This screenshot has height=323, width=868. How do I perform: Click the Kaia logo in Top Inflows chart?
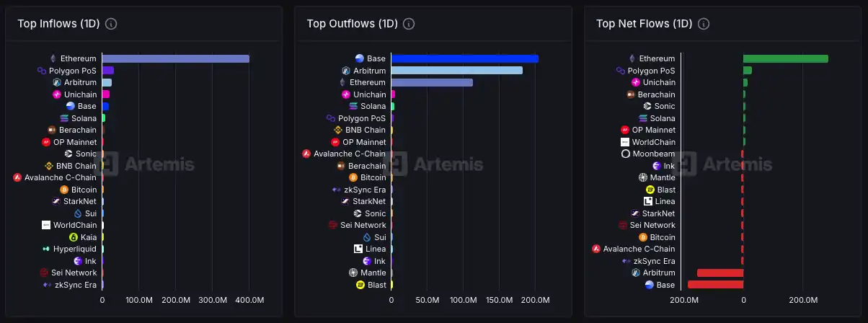coord(73,237)
